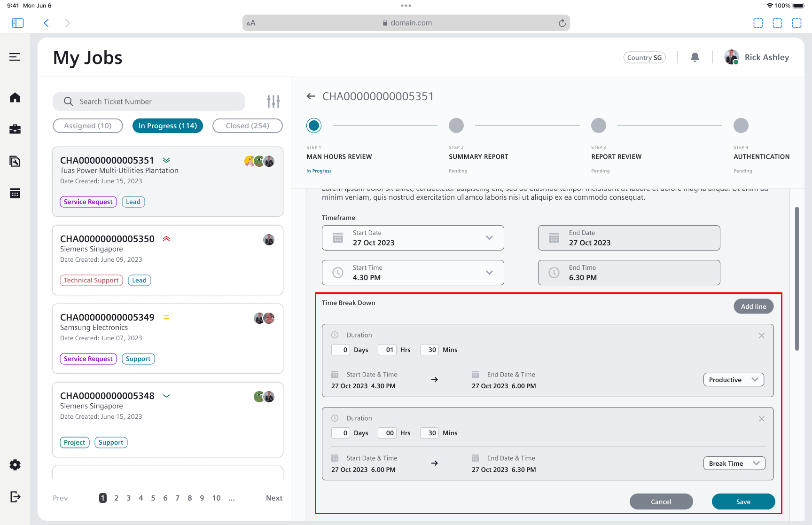
Task: Go back using arrow beside CHA00000000005351
Action: click(x=311, y=96)
